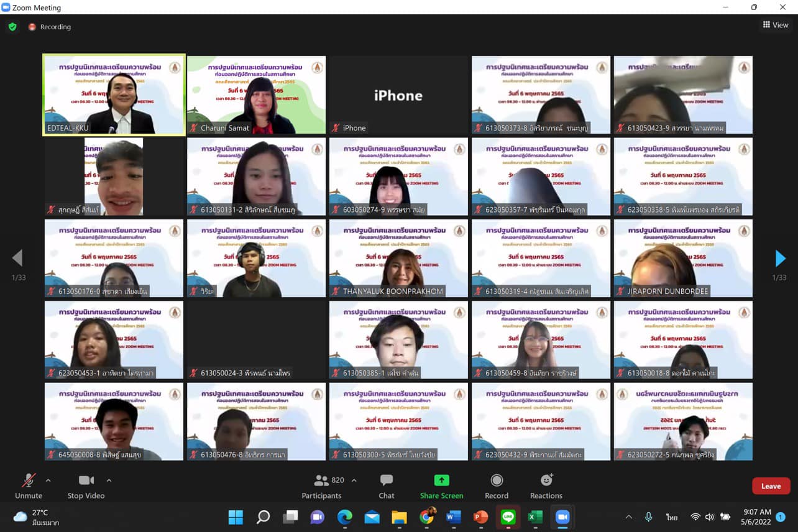Select THANYALUK BOONPRAKHOM video tile
The width and height of the screenshot is (798, 532).
coord(398,258)
